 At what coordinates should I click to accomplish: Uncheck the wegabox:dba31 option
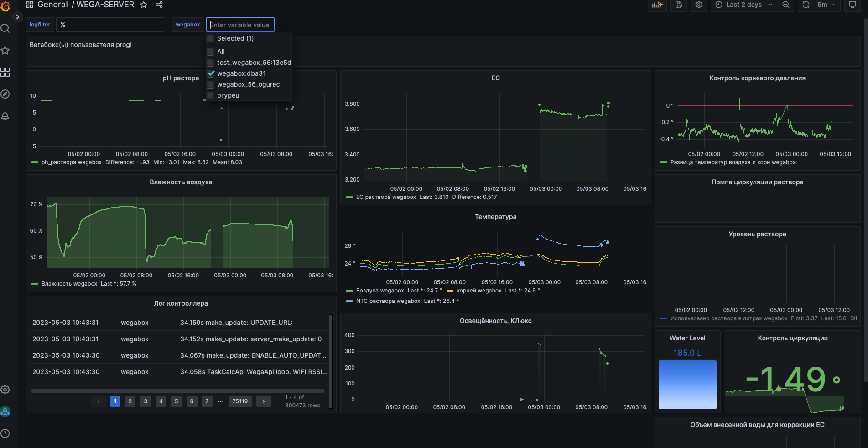pyautogui.click(x=211, y=73)
